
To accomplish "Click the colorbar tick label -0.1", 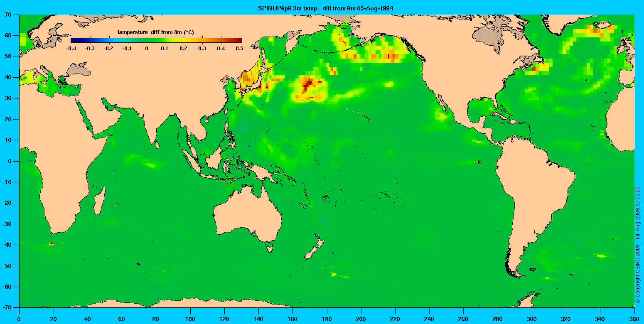I will [x=128, y=48].
